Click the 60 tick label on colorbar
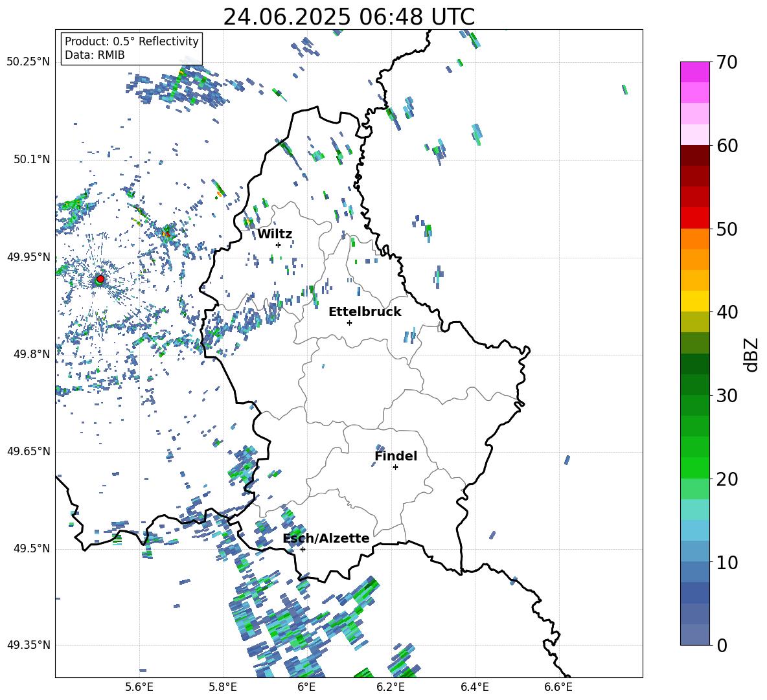The width and height of the screenshot is (767, 700). [x=727, y=146]
